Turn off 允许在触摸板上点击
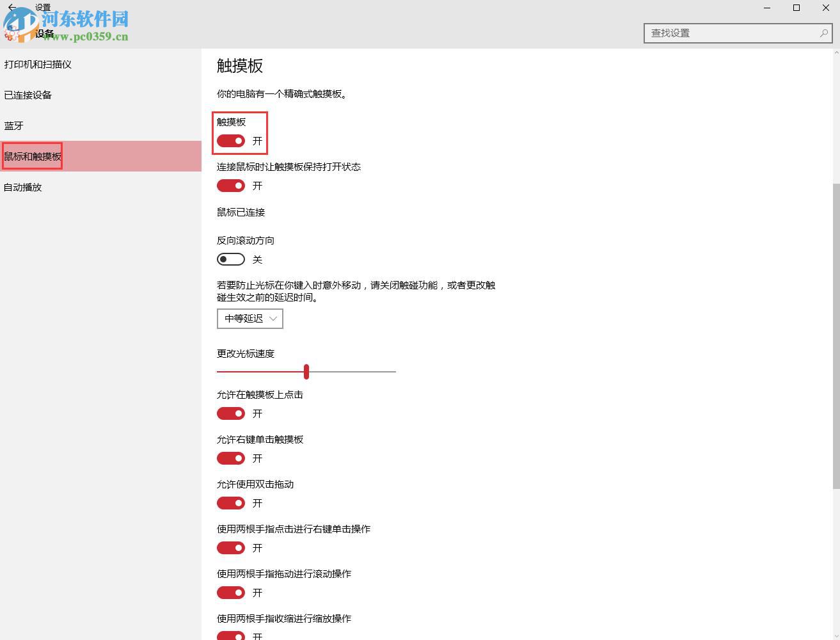Screen dimensions: 840x640 [x=230, y=413]
